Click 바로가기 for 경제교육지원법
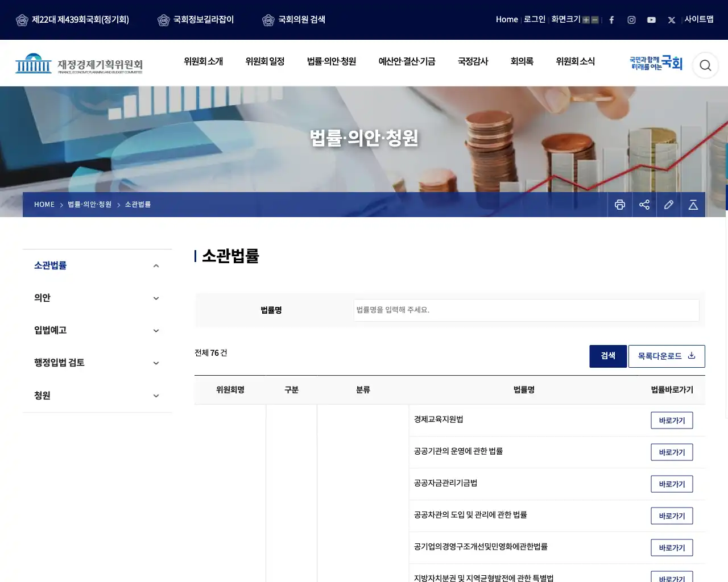 point(672,421)
